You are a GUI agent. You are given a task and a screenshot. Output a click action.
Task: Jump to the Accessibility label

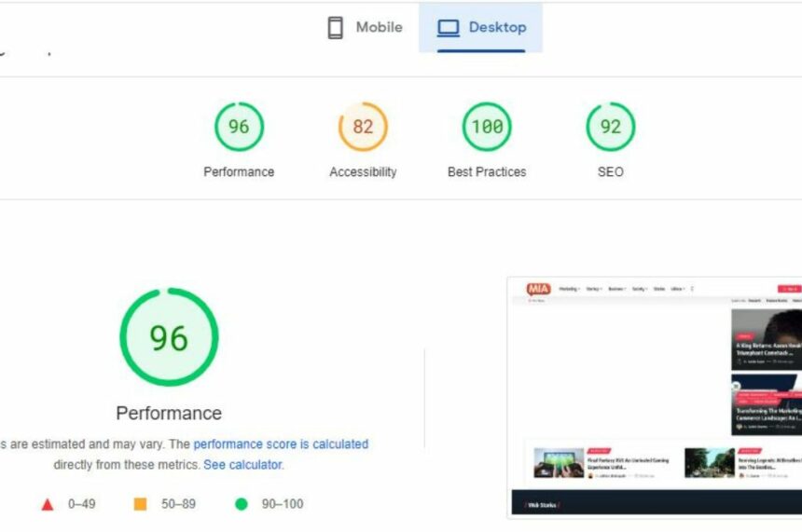click(363, 171)
